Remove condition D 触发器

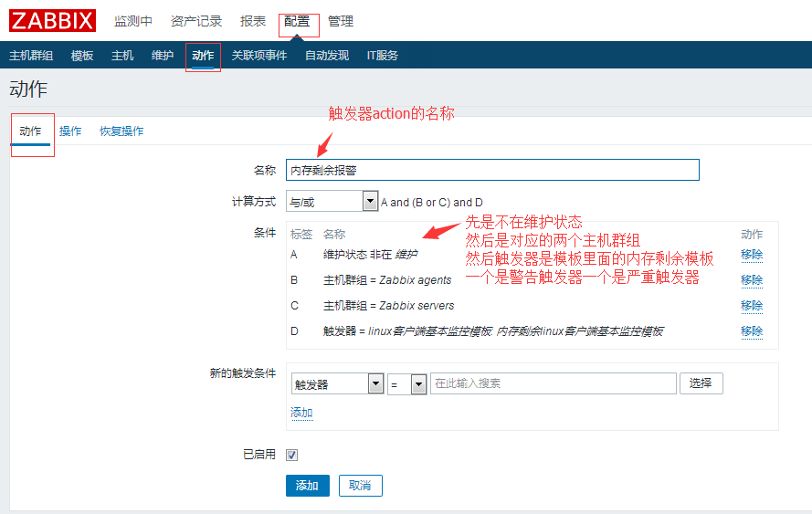(752, 331)
